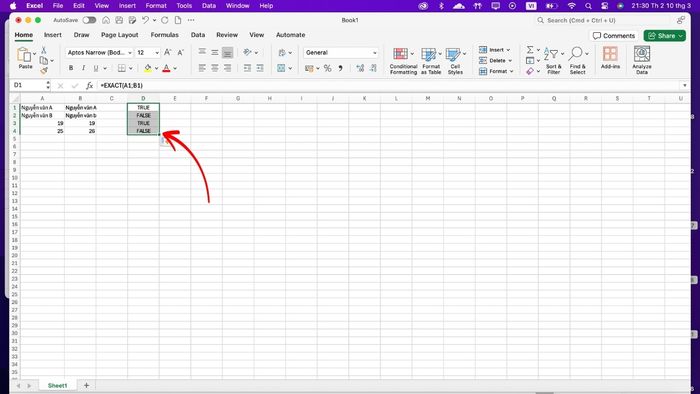Align cell text to the left
Image resolution: width=700 pixels, height=394 pixels.
coord(202,68)
